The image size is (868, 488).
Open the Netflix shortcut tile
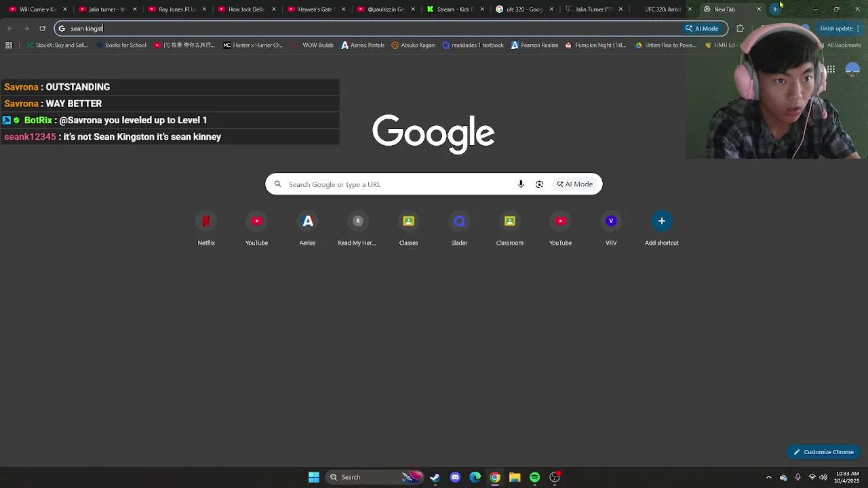pyautogui.click(x=206, y=222)
